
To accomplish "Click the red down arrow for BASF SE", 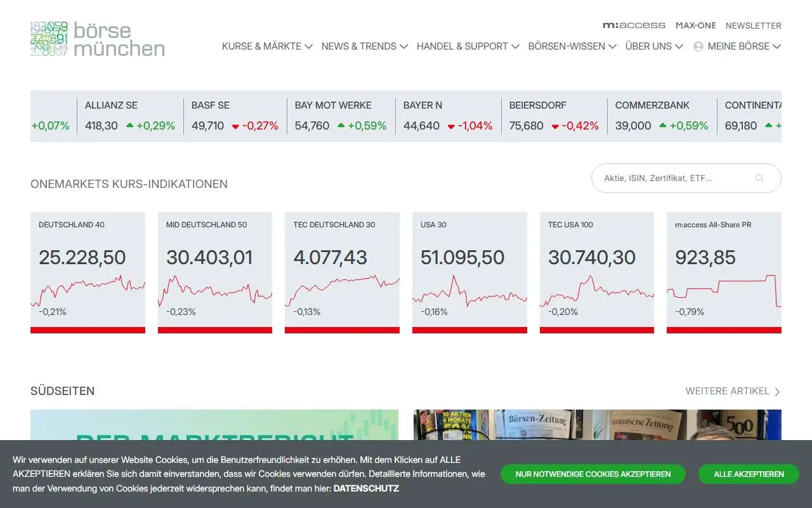I will tap(235, 126).
